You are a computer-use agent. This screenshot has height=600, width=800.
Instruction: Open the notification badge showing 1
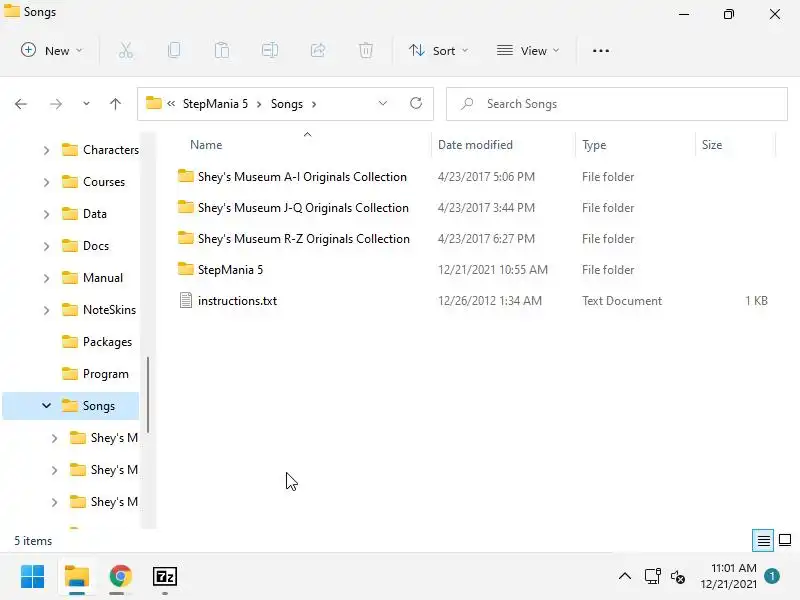tap(772, 576)
